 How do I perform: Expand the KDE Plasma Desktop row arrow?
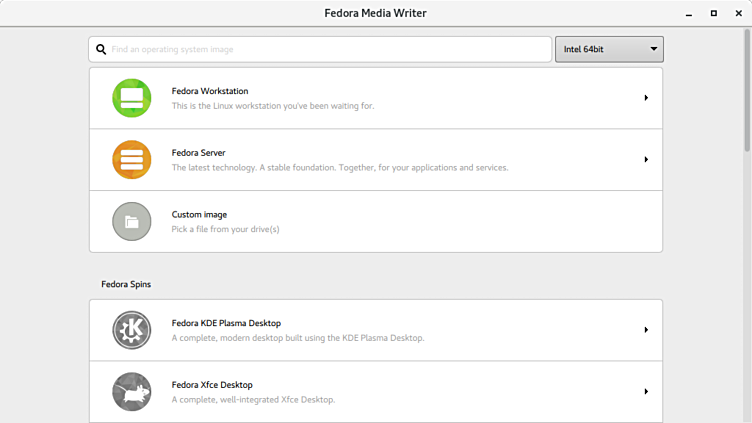click(646, 330)
